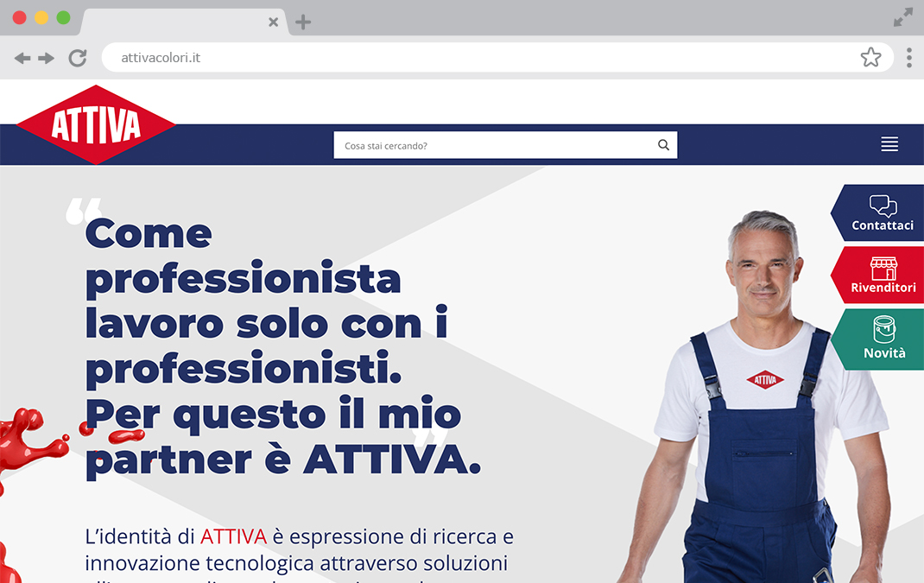Open the hamburger menu in the navy bar
Image resolution: width=924 pixels, height=583 pixels.
click(889, 144)
